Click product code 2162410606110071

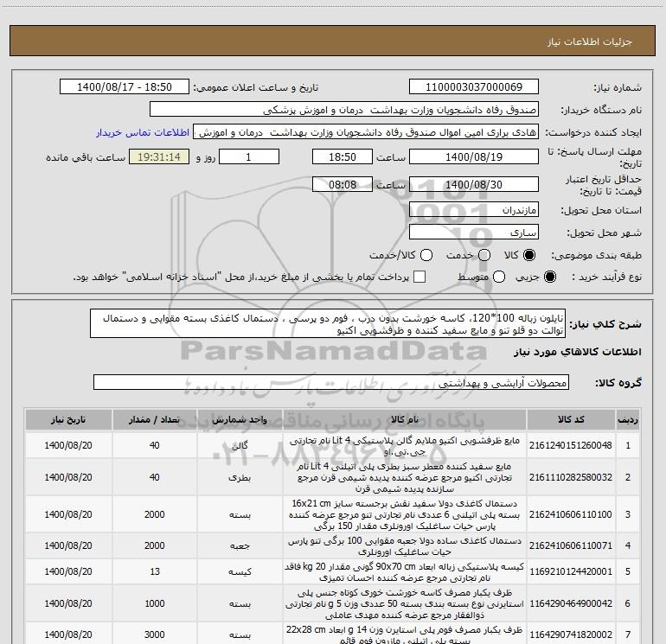click(571, 545)
